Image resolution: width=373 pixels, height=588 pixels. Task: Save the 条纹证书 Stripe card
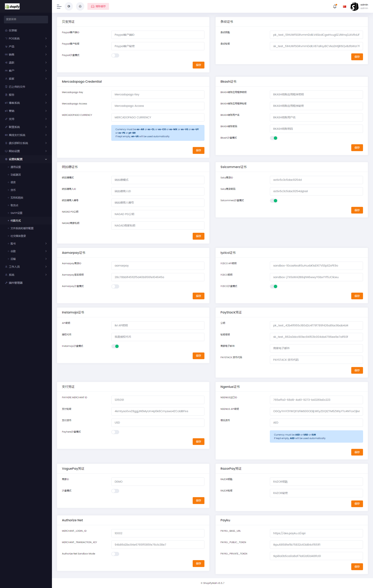tap(357, 57)
